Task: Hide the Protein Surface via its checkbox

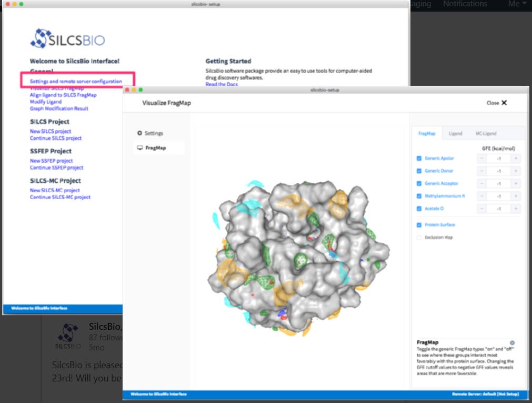Action: pyautogui.click(x=419, y=225)
